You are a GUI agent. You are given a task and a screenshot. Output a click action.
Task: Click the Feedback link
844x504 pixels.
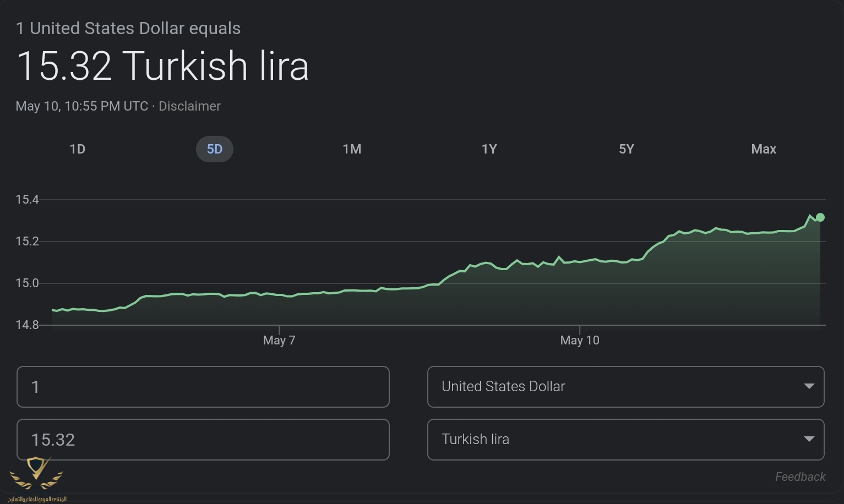tap(800, 476)
